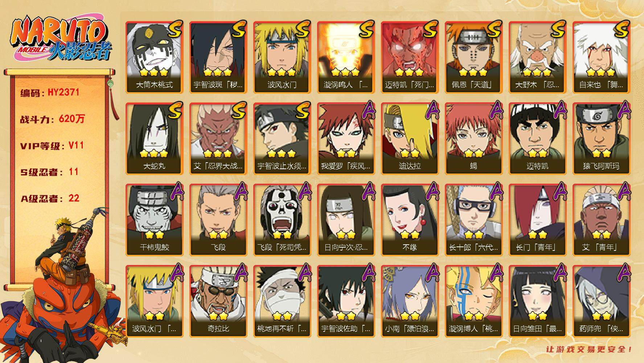Open the 蝎 character card
The width and height of the screenshot is (644, 363).
(474, 138)
